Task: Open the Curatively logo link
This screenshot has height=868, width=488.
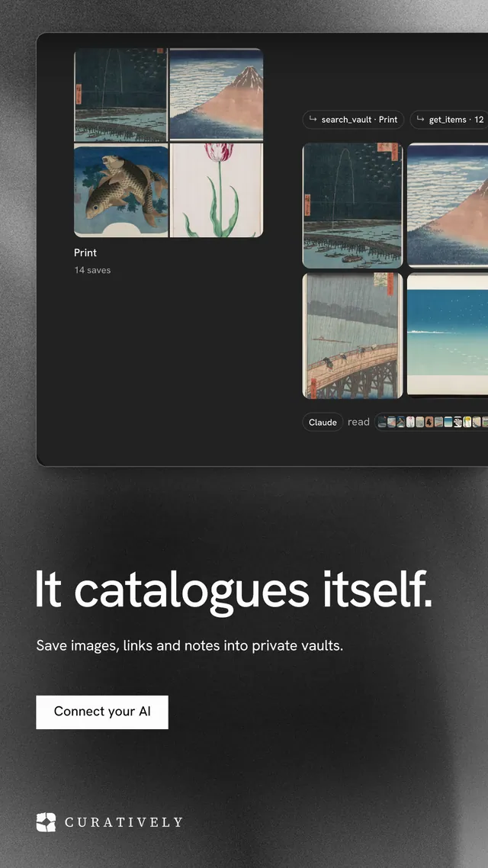Action: pyautogui.click(x=109, y=822)
